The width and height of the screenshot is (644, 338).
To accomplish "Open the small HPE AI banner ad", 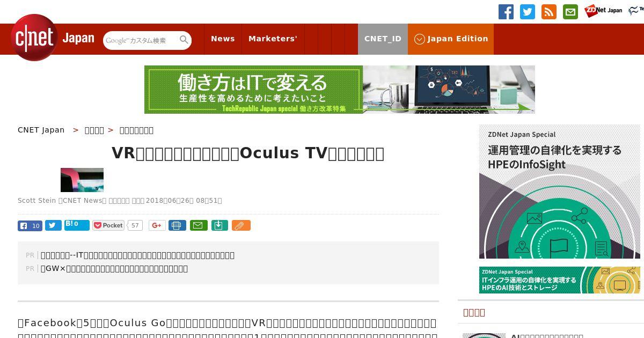I will [x=560, y=280].
